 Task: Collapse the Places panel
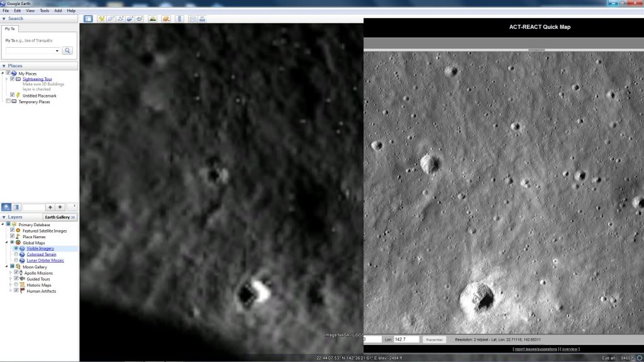4,65
